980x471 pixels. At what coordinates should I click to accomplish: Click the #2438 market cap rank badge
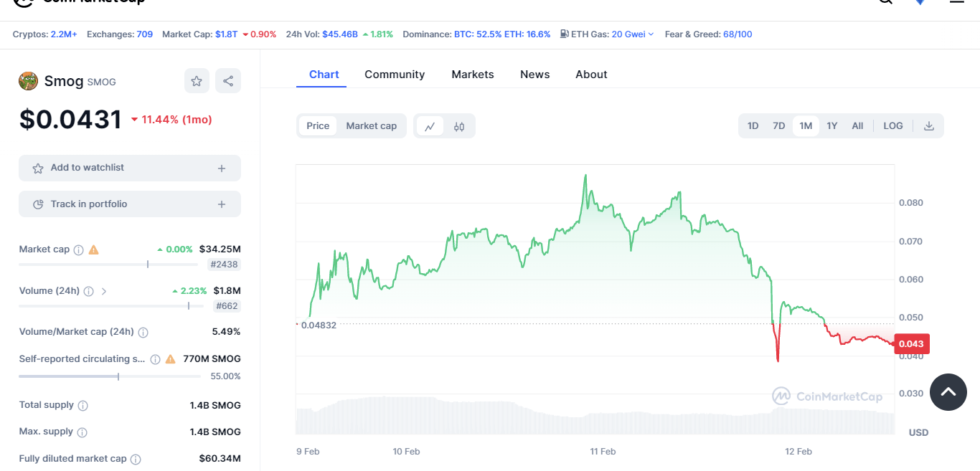[x=225, y=265]
